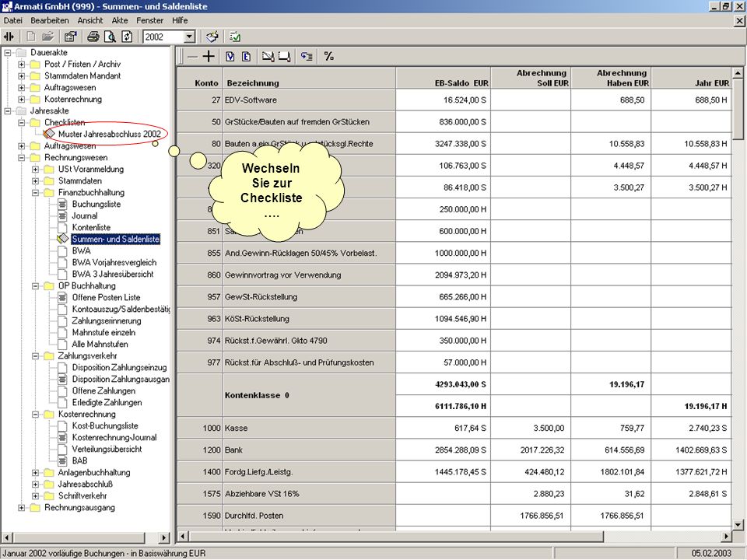This screenshot has height=560, width=747.
Task: Open Zahlungserinnerung tree entry
Action: click(107, 321)
